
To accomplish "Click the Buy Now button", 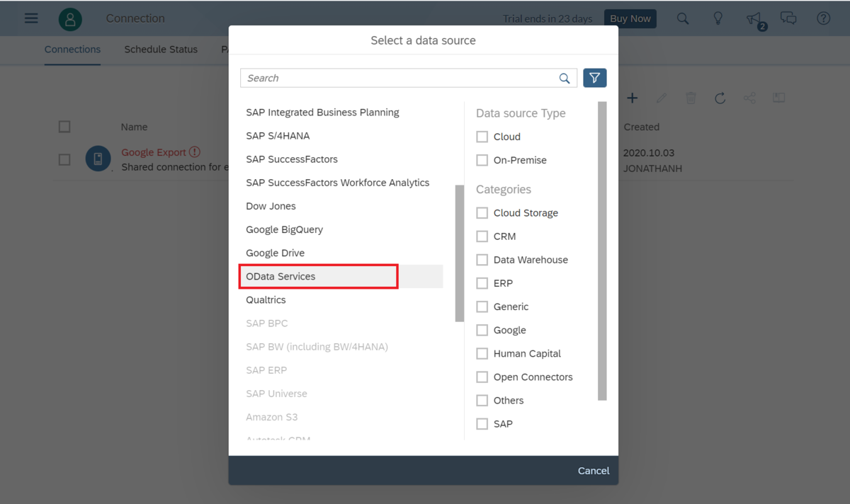I will pos(630,18).
